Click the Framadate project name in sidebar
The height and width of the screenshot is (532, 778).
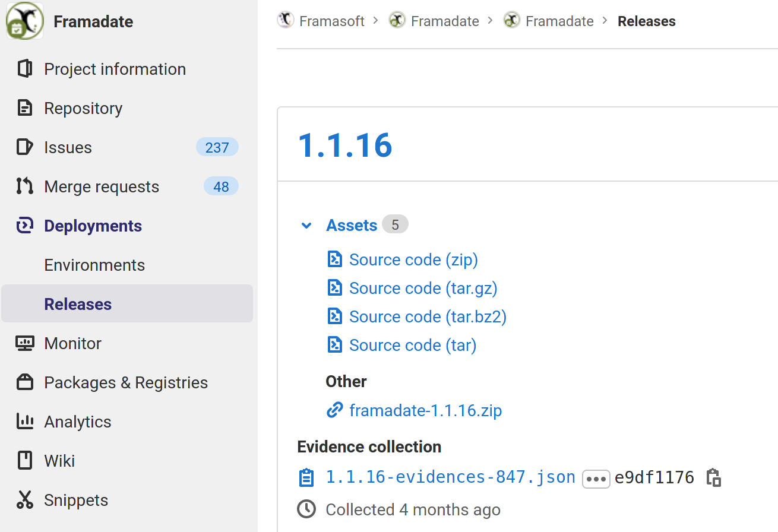[93, 21]
